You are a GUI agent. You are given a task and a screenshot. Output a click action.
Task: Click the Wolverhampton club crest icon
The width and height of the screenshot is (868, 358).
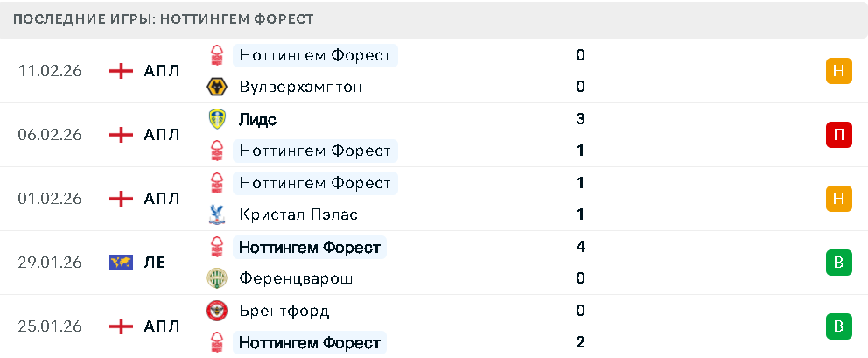216,87
